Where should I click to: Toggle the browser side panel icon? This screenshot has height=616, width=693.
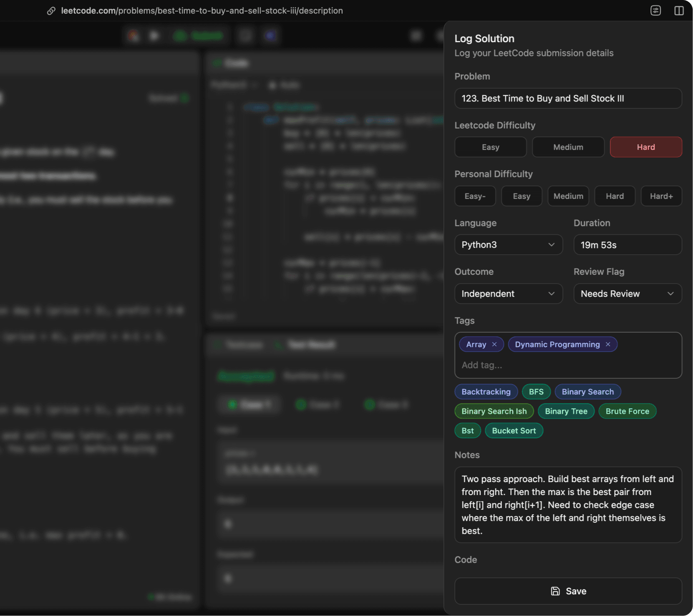[679, 10]
